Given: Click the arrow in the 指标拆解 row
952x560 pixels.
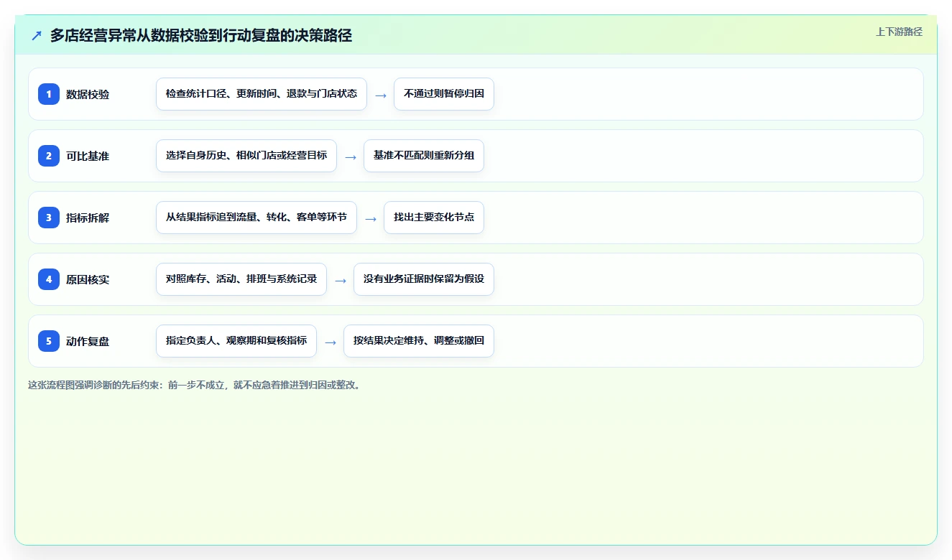Looking at the screenshot, I should [371, 218].
